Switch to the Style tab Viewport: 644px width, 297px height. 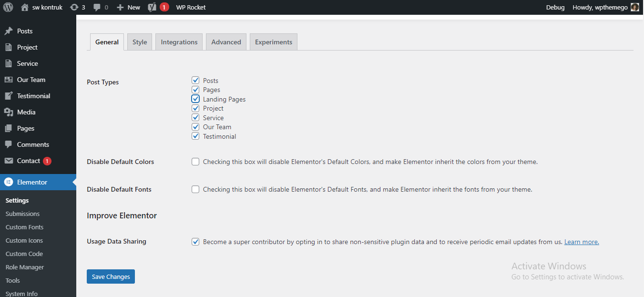pyautogui.click(x=140, y=42)
